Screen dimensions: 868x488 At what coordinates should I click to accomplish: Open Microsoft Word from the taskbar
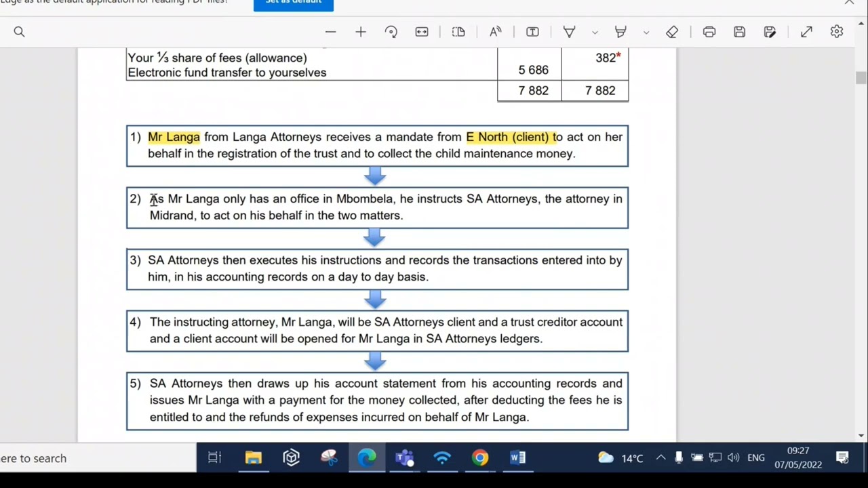(517, 458)
